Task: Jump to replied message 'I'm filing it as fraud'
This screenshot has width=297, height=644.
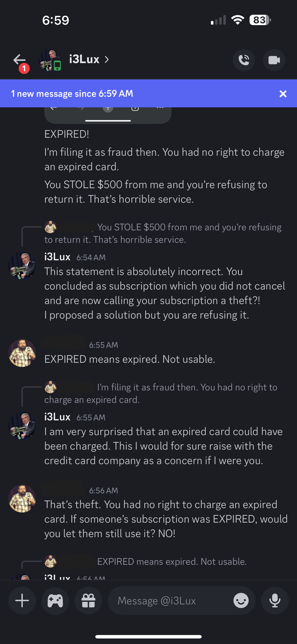Action: click(x=161, y=393)
